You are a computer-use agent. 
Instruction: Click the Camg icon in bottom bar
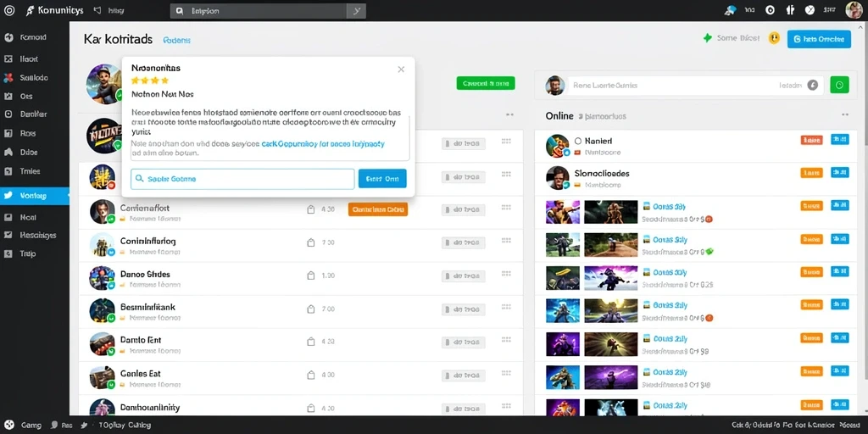[x=8, y=426]
